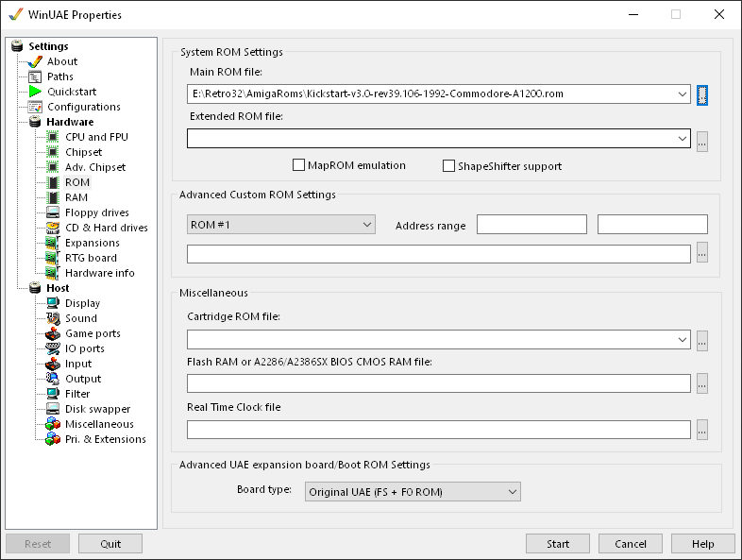Click the Floppy drives icon
The width and height of the screenshot is (742, 560).
pyautogui.click(x=53, y=212)
